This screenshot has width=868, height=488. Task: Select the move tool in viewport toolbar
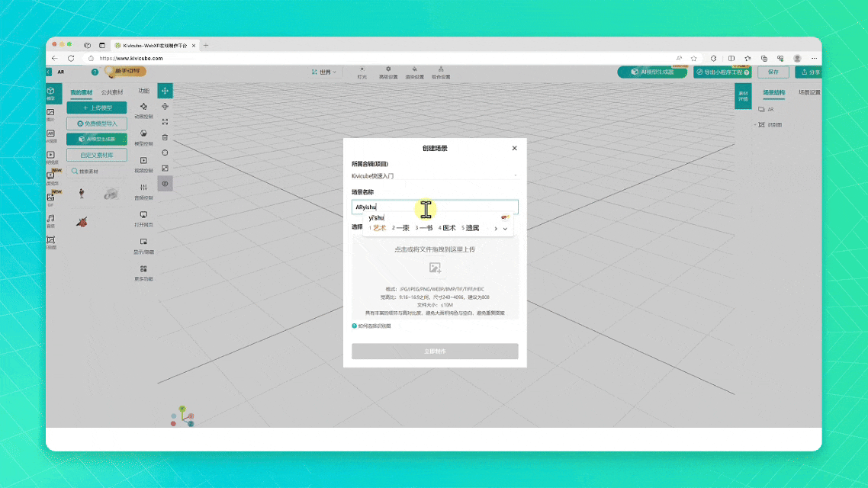tap(165, 91)
